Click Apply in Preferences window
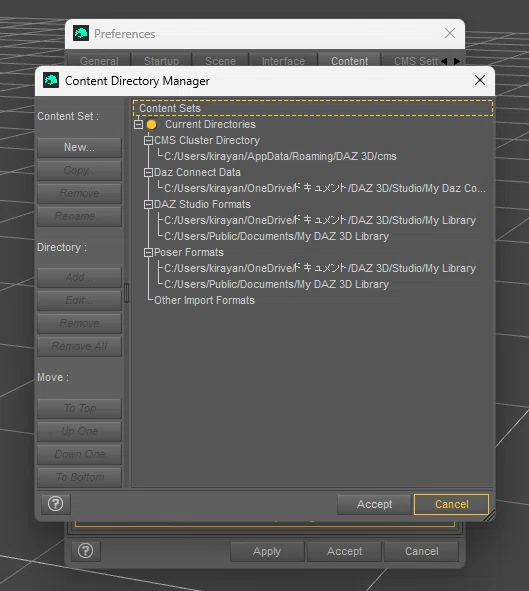Screen dimensions: 529x591 click(x=267, y=551)
